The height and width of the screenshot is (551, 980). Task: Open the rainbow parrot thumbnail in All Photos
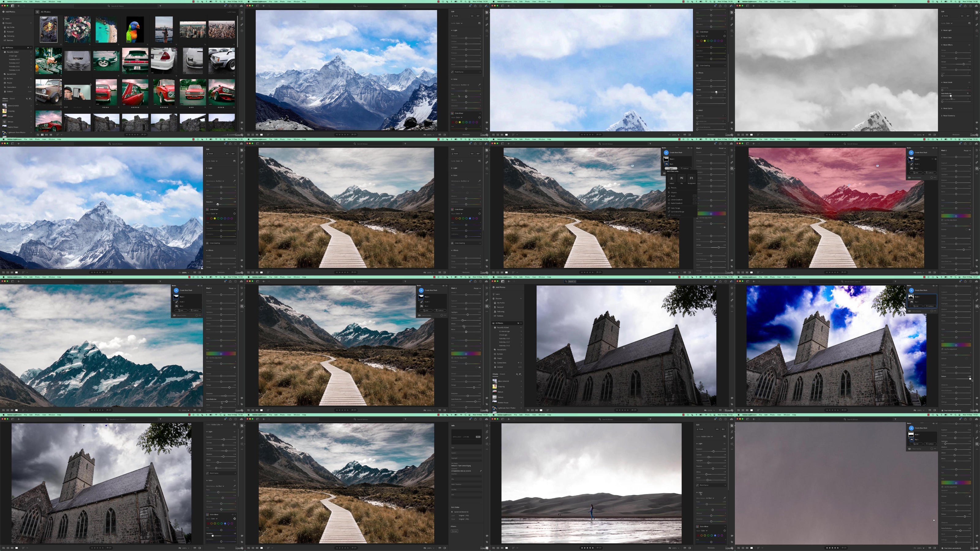135,29
